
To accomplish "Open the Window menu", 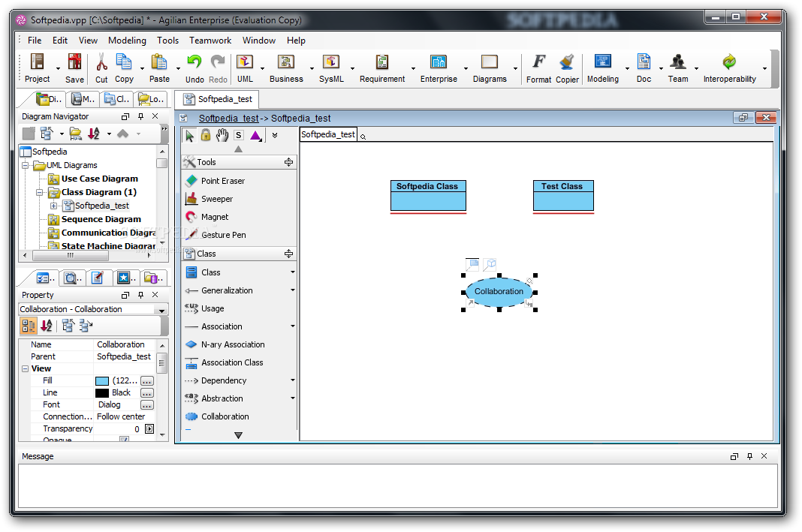I will [x=259, y=41].
